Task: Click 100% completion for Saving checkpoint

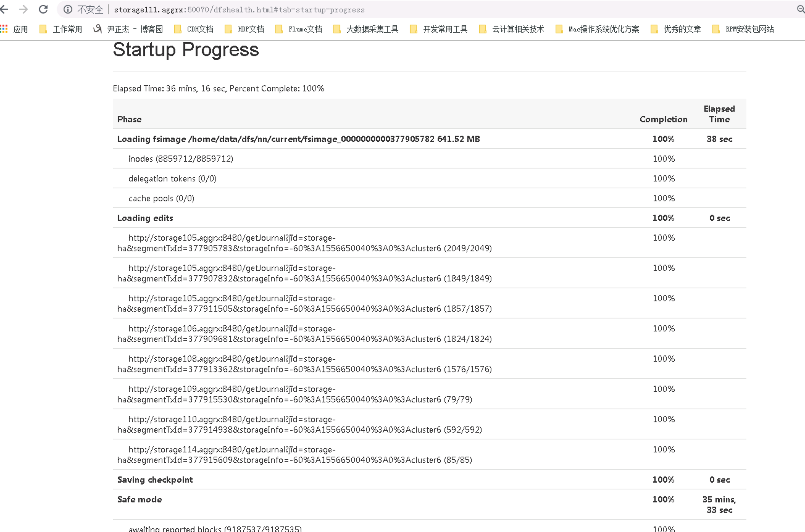Action: coord(664,480)
